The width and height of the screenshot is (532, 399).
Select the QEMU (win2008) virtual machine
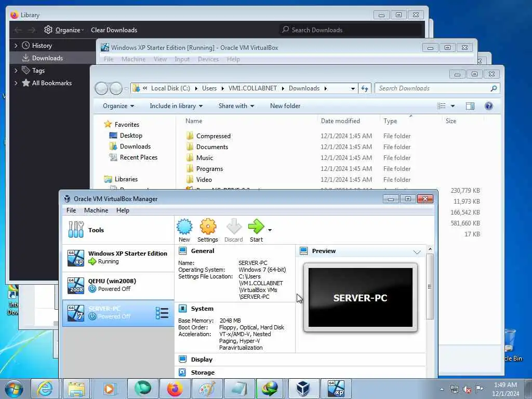click(x=118, y=285)
